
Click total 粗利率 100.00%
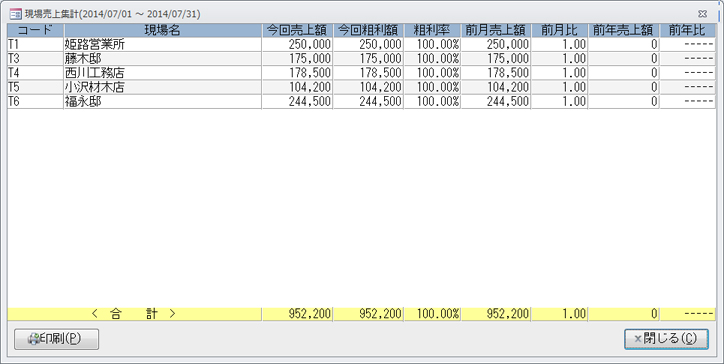pyautogui.click(x=432, y=314)
